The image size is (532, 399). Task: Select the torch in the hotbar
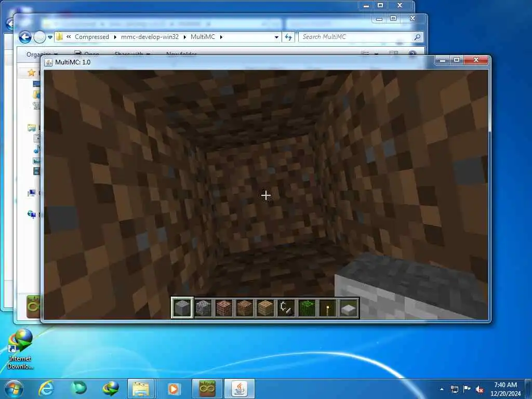(328, 308)
